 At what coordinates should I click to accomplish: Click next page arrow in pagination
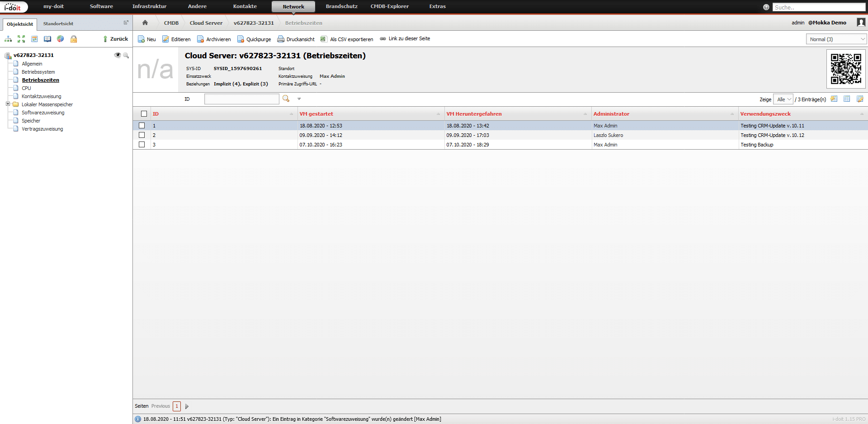point(187,406)
